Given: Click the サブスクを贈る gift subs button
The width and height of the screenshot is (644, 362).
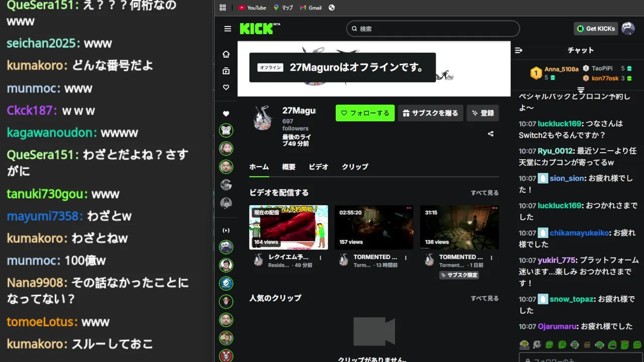Looking at the screenshot, I should [430, 113].
